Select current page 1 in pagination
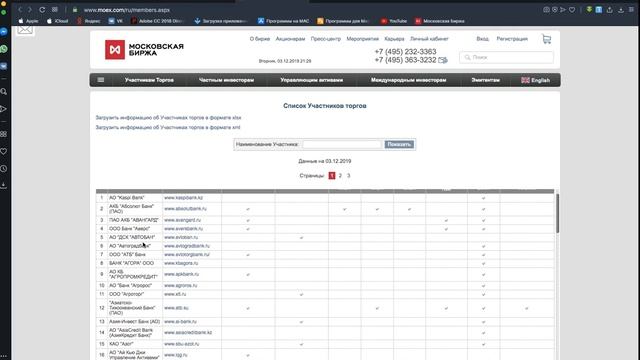 point(331,176)
